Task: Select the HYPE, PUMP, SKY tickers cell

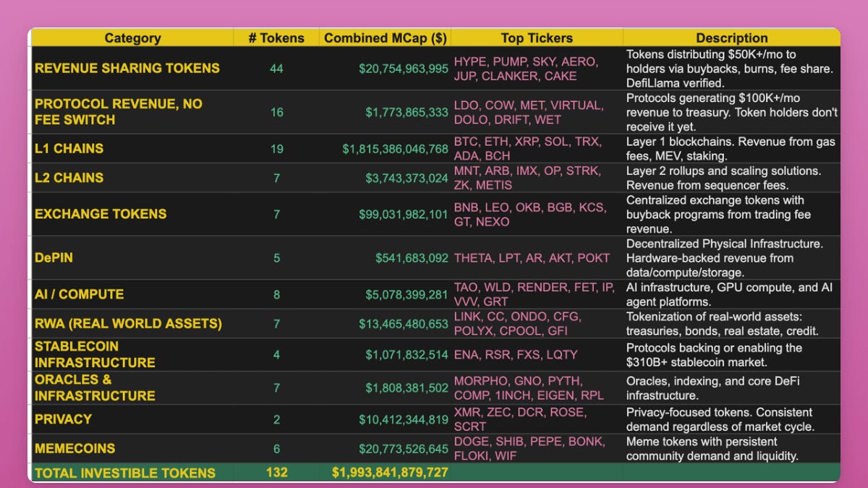Action: pyautogui.click(x=537, y=69)
